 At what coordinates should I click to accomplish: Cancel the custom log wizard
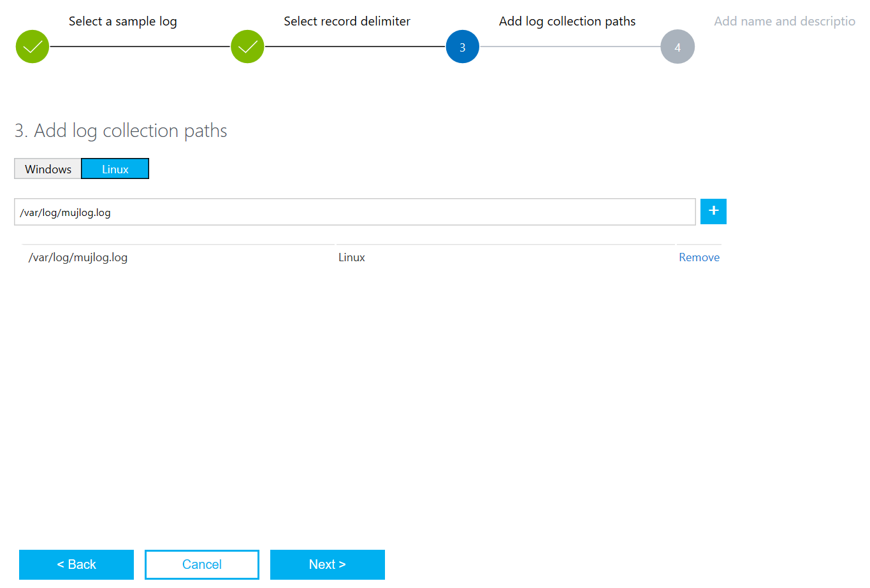[202, 564]
